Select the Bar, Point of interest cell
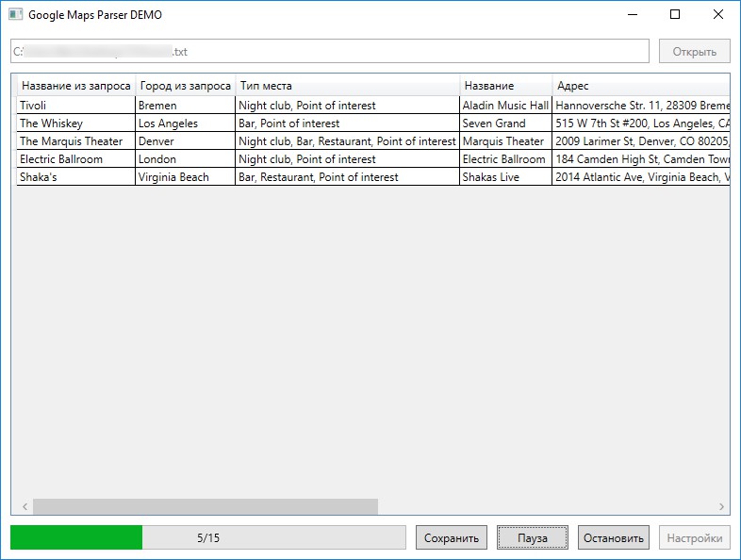The height and width of the screenshot is (560, 741). (347, 123)
